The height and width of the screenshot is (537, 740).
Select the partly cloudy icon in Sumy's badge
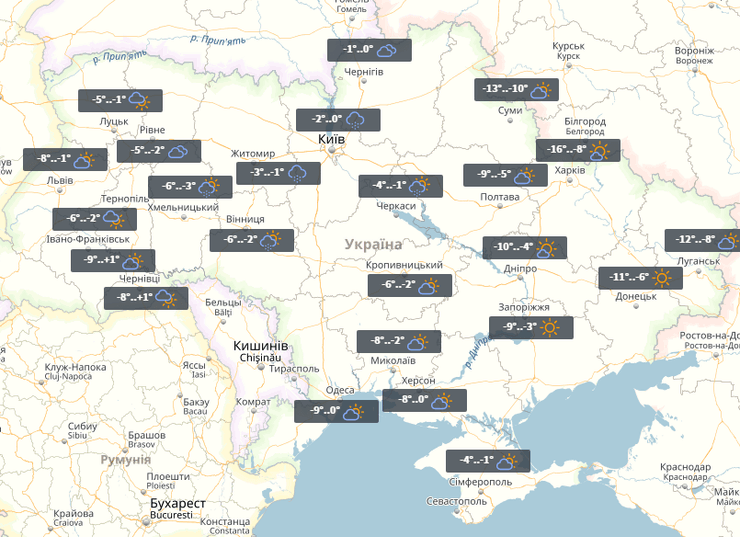(541, 91)
